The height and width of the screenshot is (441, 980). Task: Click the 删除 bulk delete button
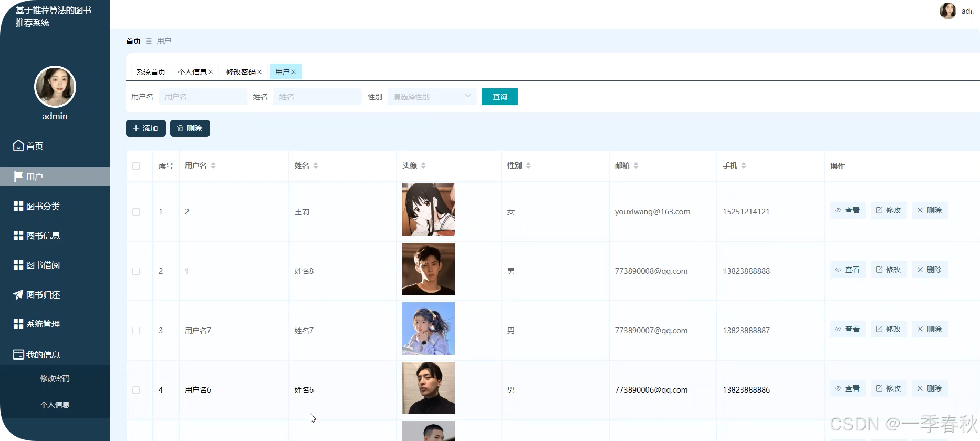pyautogui.click(x=190, y=128)
